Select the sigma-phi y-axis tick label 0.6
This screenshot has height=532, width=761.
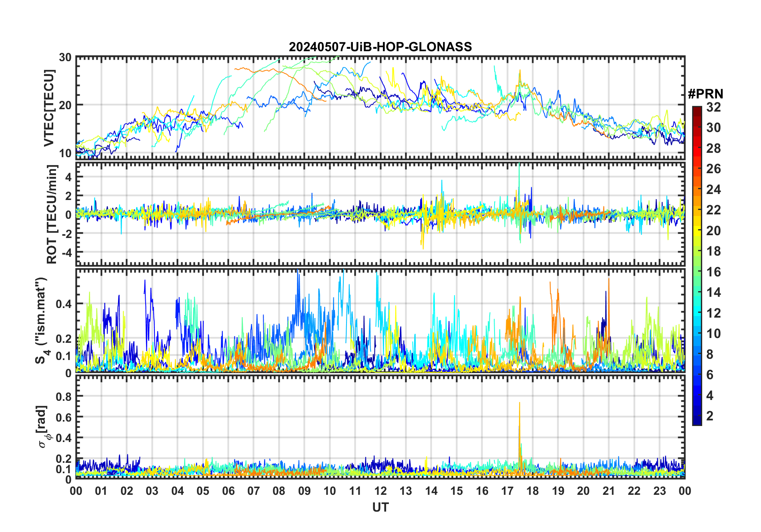click(x=64, y=417)
